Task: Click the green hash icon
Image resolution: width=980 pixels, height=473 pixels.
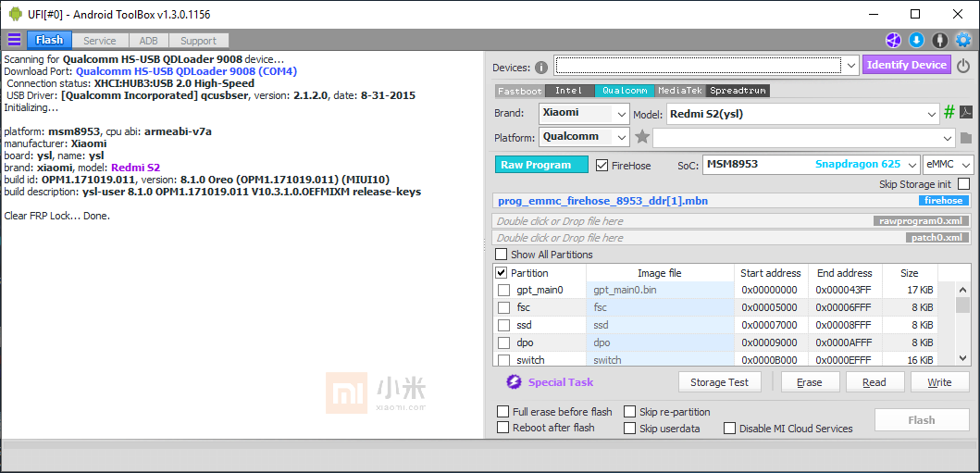Action: (949, 113)
